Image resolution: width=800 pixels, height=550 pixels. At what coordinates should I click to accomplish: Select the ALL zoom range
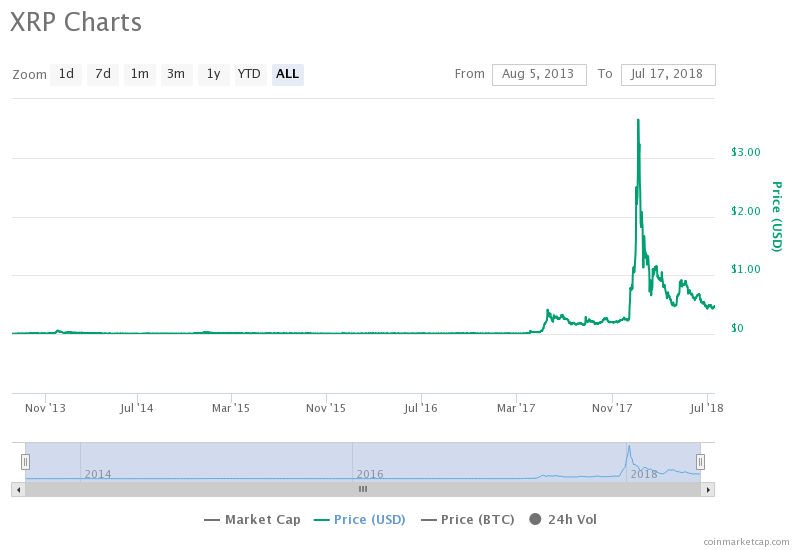tap(288, 74)
